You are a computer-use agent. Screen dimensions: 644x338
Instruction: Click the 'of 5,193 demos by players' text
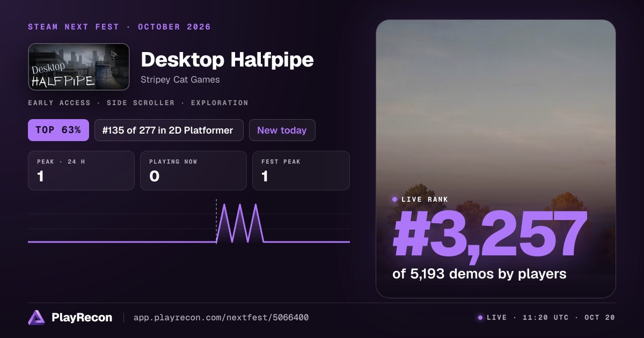point(479,274)
